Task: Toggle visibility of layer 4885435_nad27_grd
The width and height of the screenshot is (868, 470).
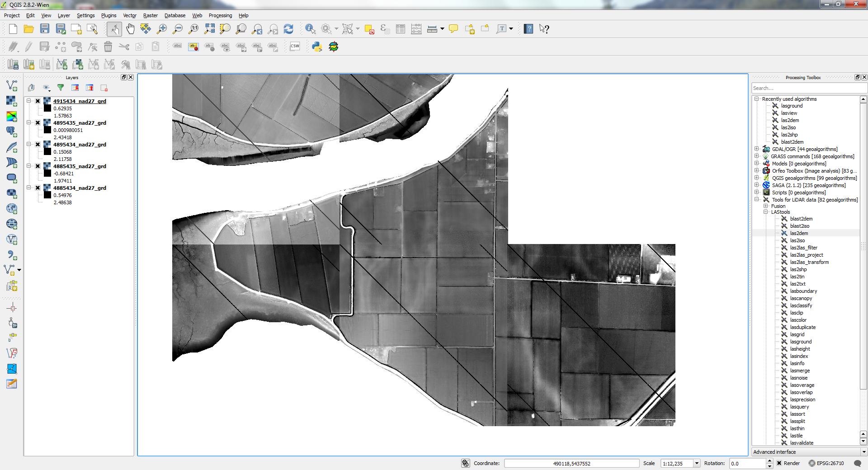Action: pyautogui.click(x=38, y=166)
